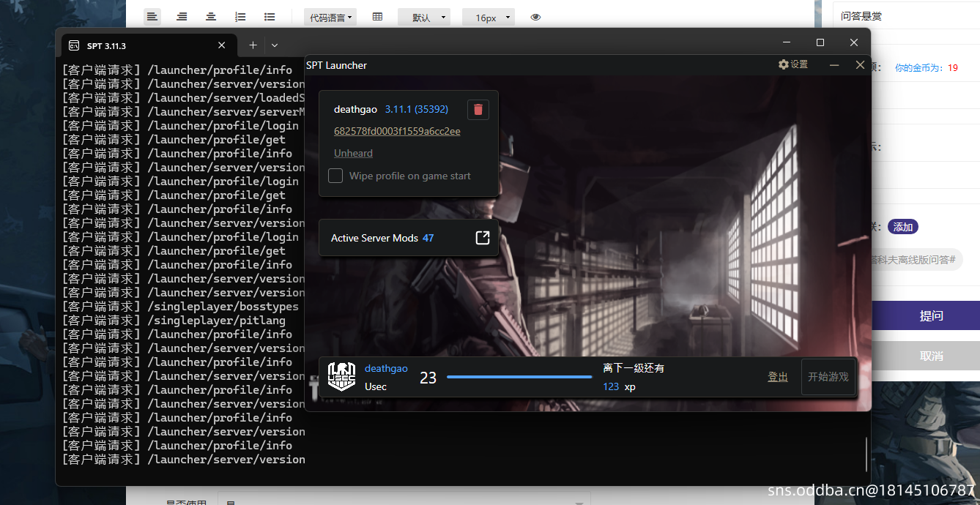
Task: Click the /singleplayer/bosstypes log line
Action: point(180,306)
